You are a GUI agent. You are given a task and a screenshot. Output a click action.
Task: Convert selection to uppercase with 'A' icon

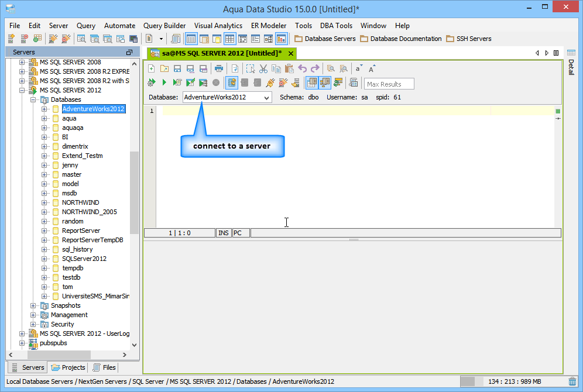[372, 68]
